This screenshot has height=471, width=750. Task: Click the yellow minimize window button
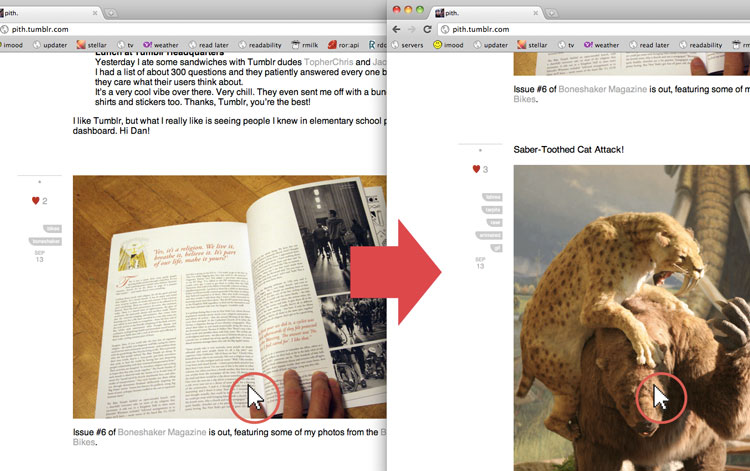pyautogui.click(x=408, y=10)
